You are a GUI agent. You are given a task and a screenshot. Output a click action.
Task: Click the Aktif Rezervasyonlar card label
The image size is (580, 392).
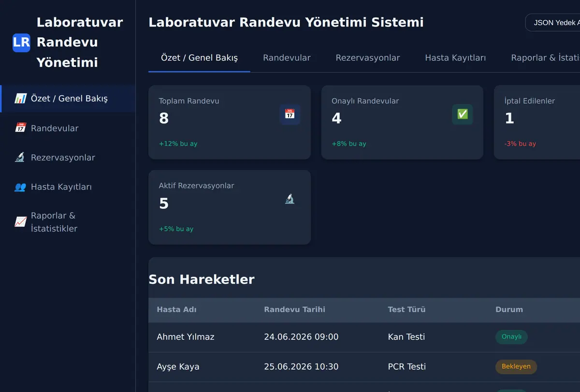click(196, 186)
